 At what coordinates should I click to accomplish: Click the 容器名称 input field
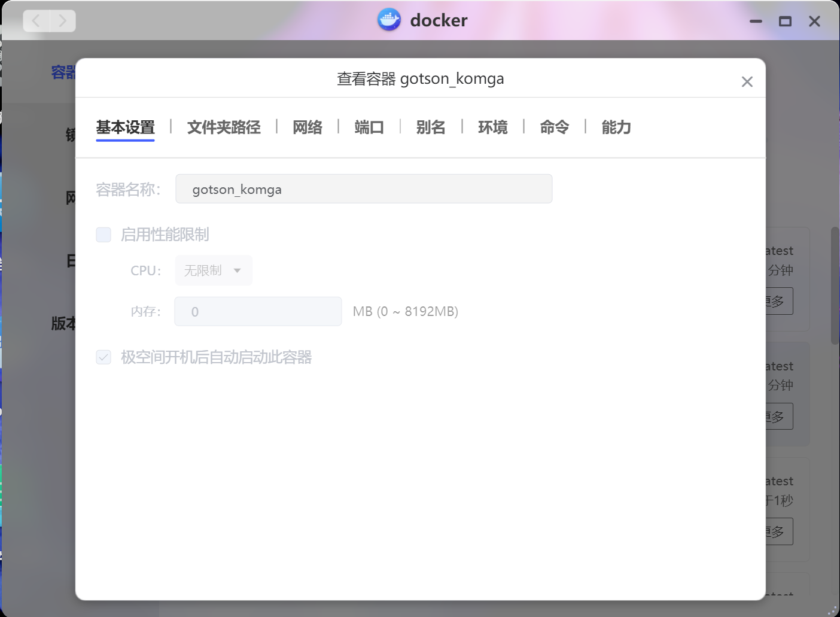(x=364, y=189)
